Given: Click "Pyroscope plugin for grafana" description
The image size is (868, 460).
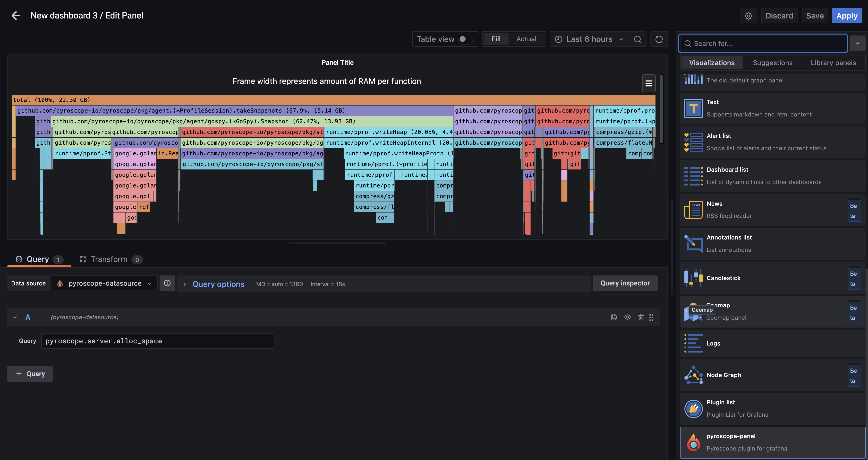Looking at the screenshot, I should pyautogui.click(x=747, y=449).
